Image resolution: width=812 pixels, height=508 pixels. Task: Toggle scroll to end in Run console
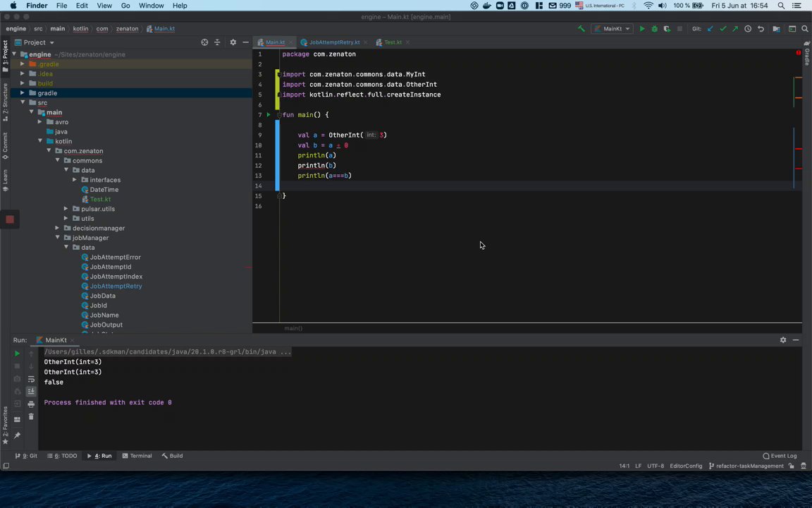pos(31,392)
